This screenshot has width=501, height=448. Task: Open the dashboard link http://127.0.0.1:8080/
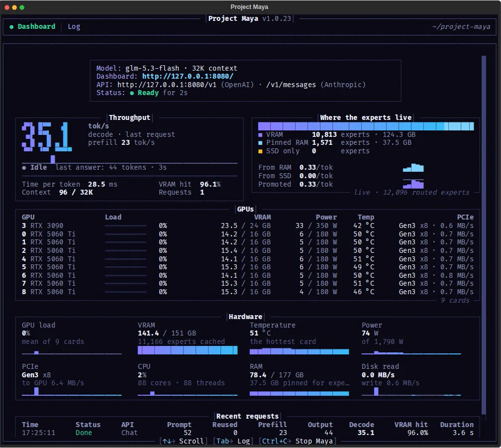[188, 76]
